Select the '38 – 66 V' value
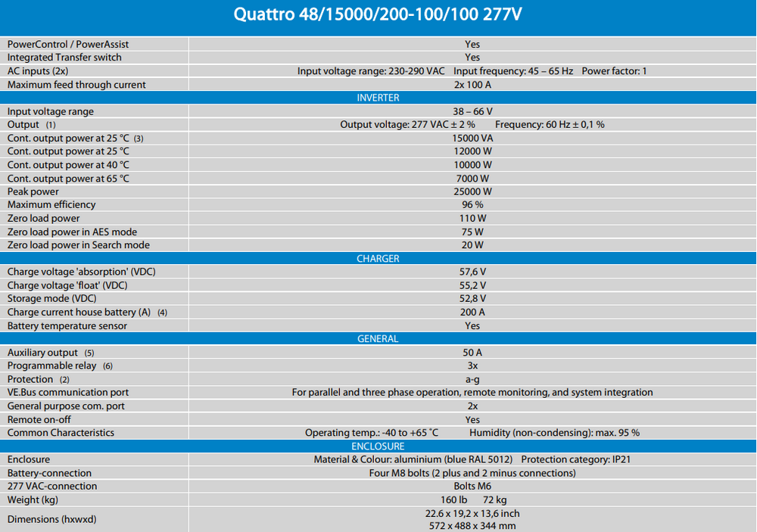 [x=472, y=111]
